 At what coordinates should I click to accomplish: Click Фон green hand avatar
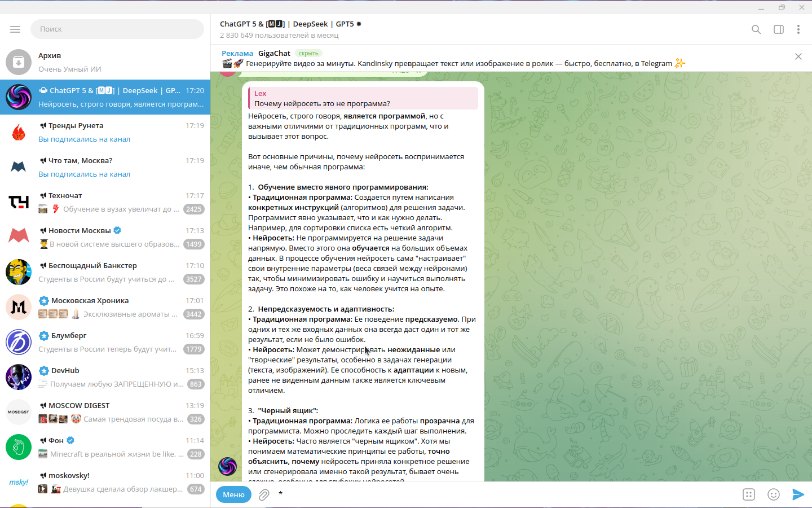click(x=19, y=447)
